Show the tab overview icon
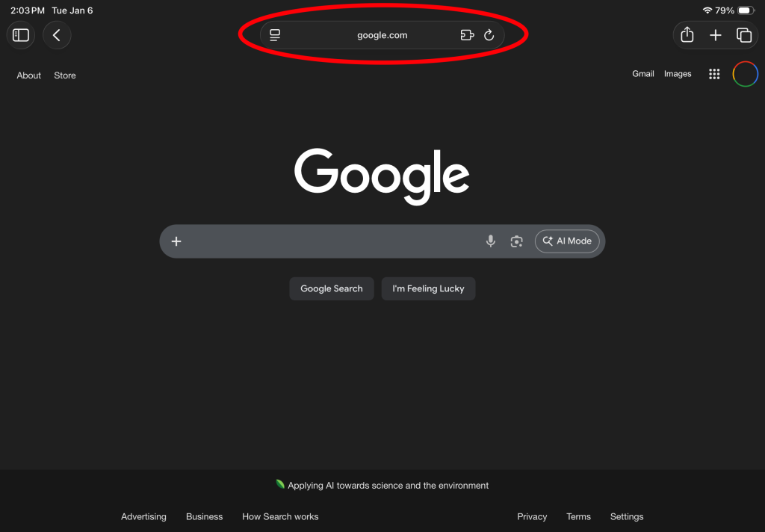 (743, 35)
